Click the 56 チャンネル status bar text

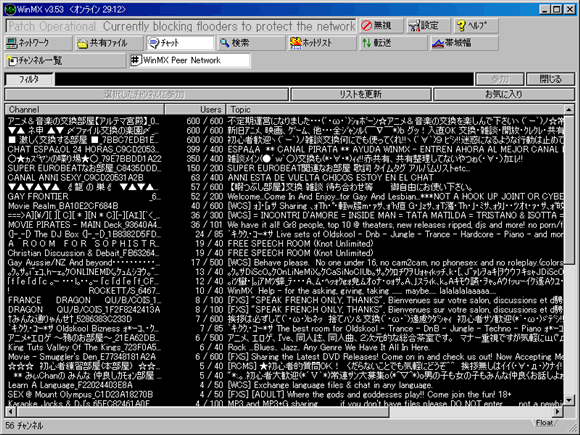tap(24, 426)
